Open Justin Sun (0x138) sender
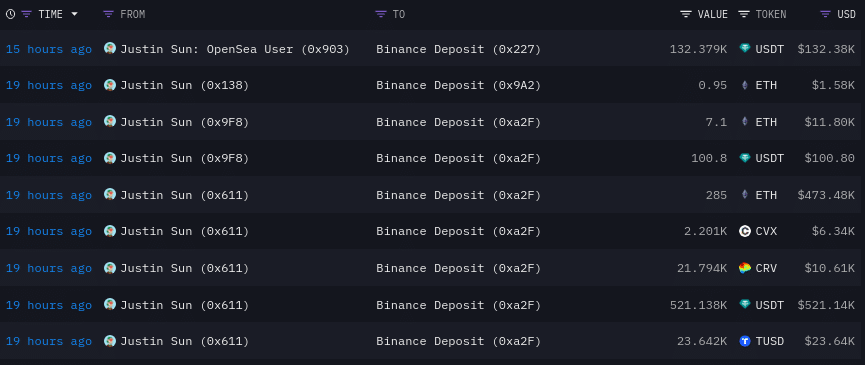Image resolution: width=865 pixels, height=365 pixels. [x=184, y=85]
